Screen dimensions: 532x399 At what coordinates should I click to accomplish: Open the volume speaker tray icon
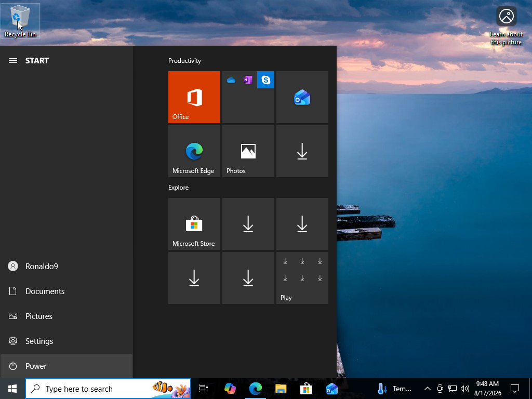pos(465,389)
